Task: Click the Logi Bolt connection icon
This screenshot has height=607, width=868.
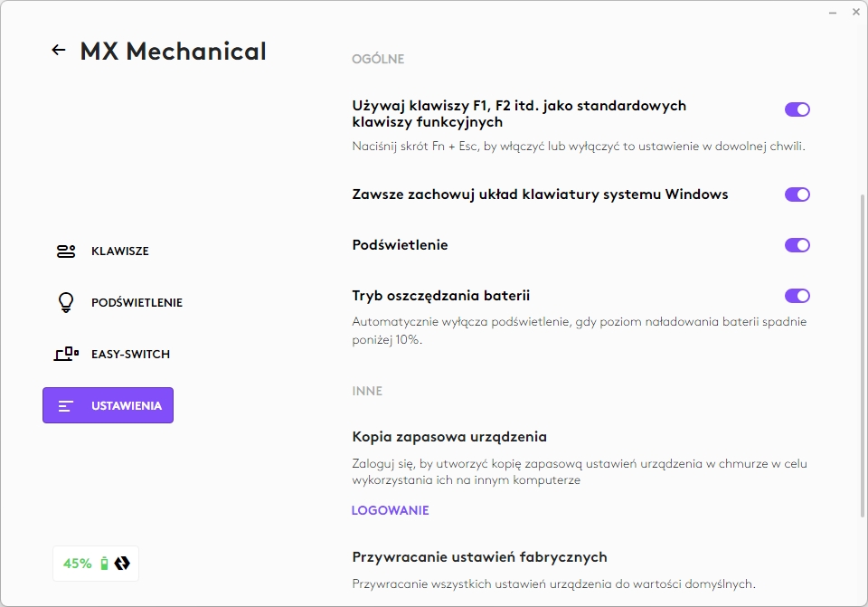Action: pyautogui.click(x=122, y=564)
